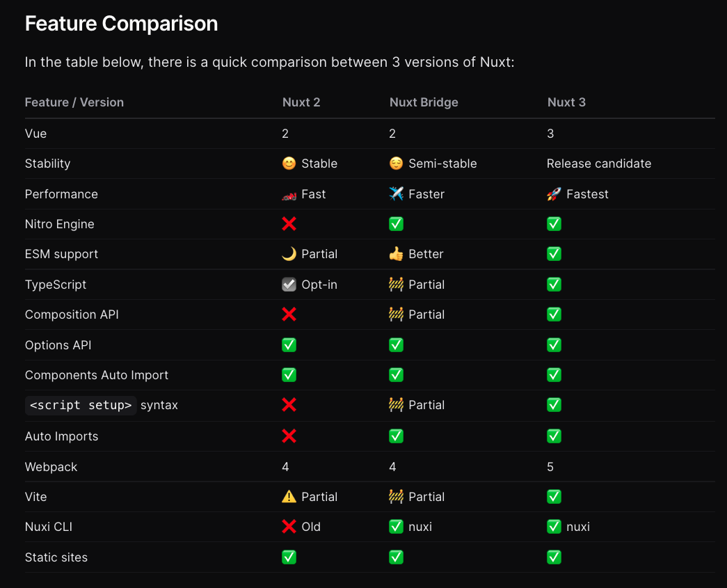Click the Nuxt Bridge column header

coord(424,102)
